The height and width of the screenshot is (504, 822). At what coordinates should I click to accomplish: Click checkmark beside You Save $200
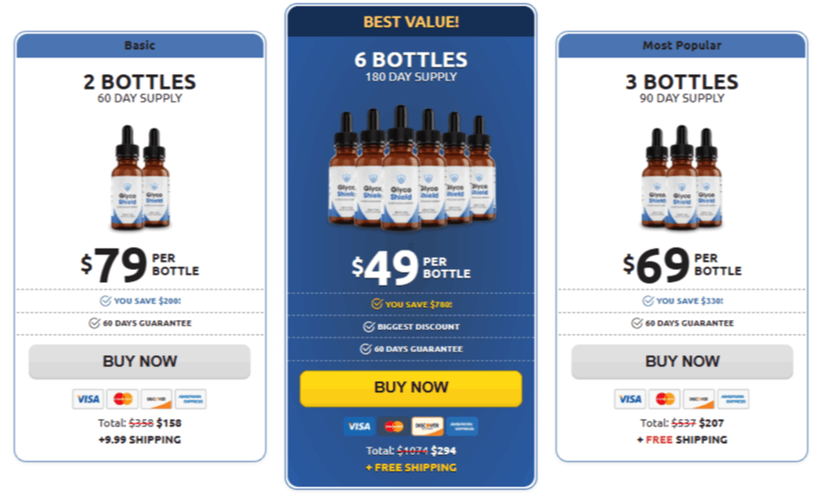[105, 301]
